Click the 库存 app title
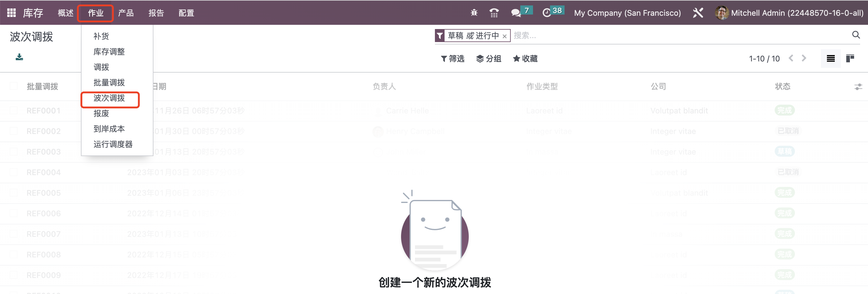Screen dimensions: 868x294 (x=33, y=13)
